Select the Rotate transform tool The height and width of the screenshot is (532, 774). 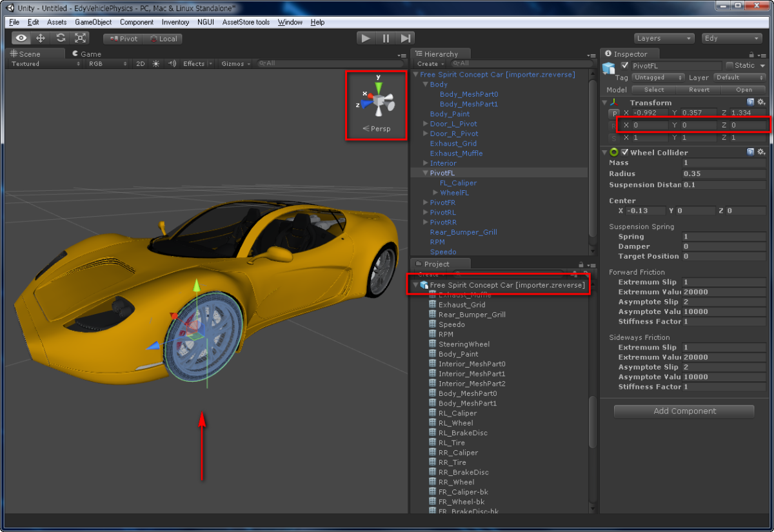click(x=60, y=38)
